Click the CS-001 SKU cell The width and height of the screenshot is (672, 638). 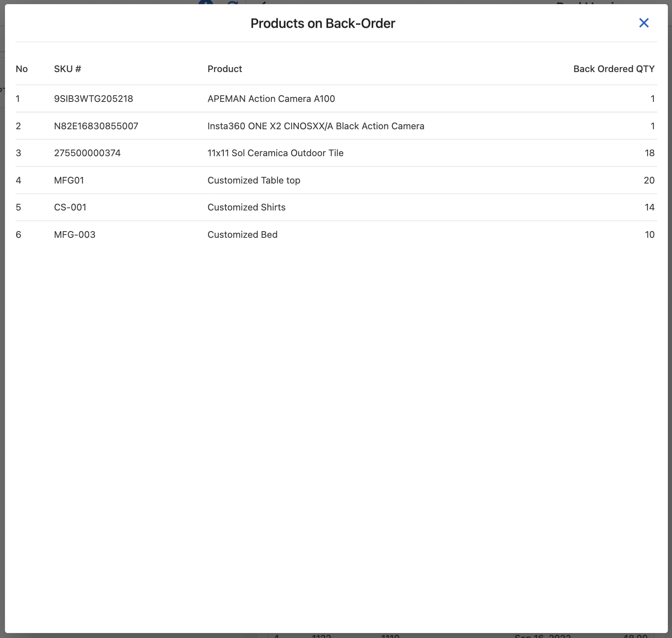(70, 207)
